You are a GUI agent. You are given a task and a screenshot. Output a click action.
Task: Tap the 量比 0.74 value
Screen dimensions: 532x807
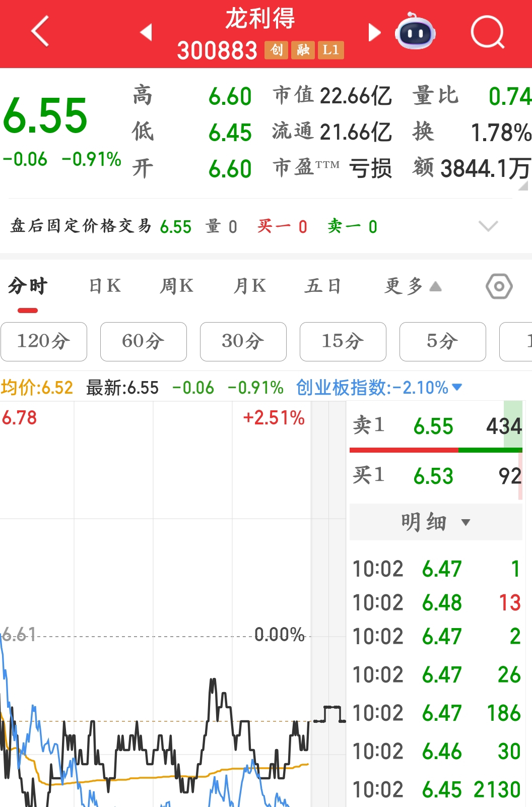pos(510,96)
